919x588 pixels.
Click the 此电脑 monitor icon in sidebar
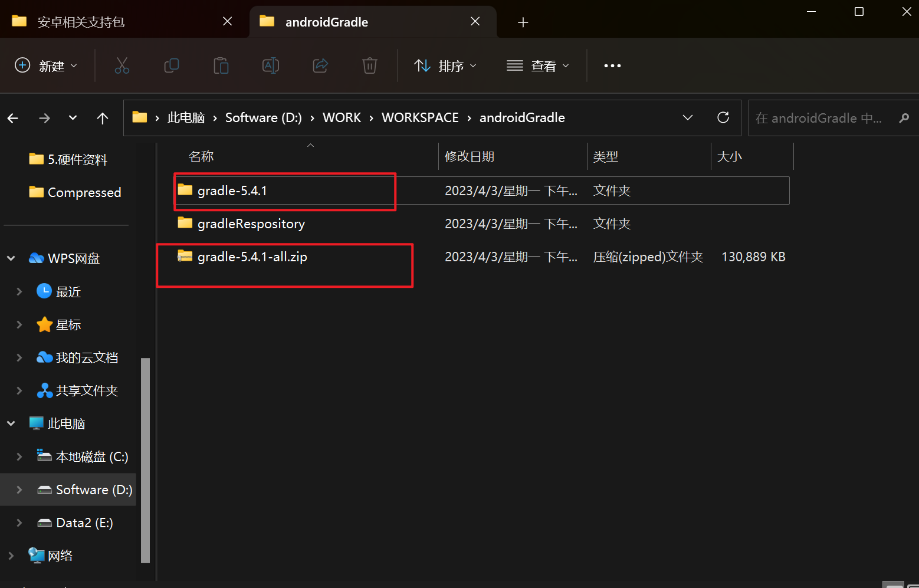pyautogui.click(x=37, y=423)
